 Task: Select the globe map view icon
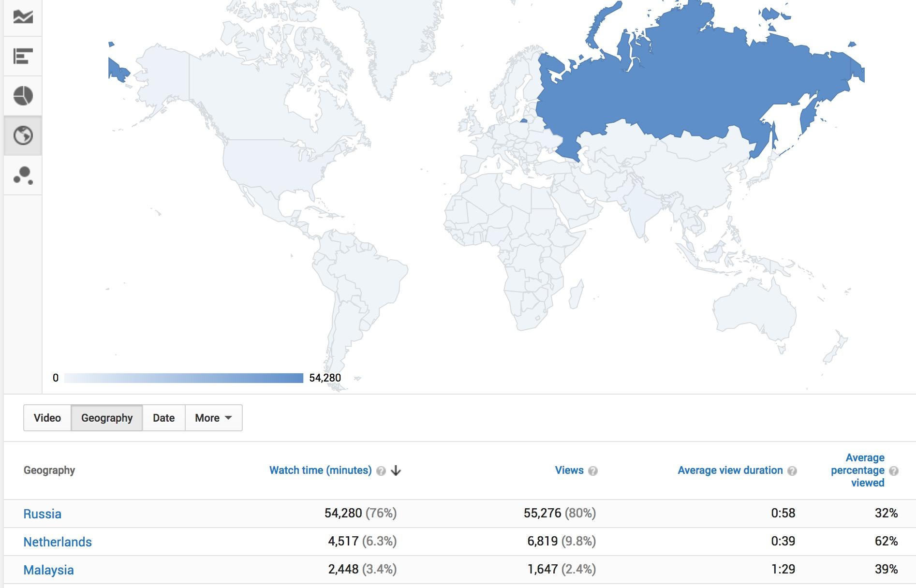pos(23,135)
